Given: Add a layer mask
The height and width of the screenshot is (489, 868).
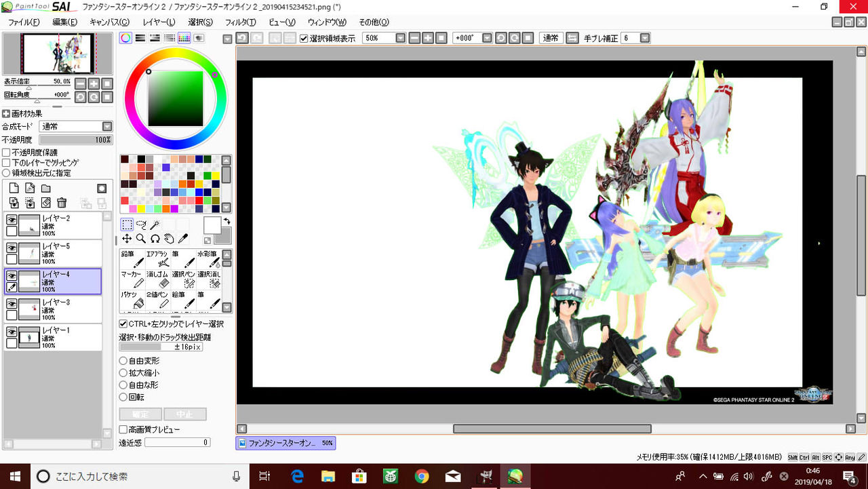Looking at the screenshot, I should point(102,188).
